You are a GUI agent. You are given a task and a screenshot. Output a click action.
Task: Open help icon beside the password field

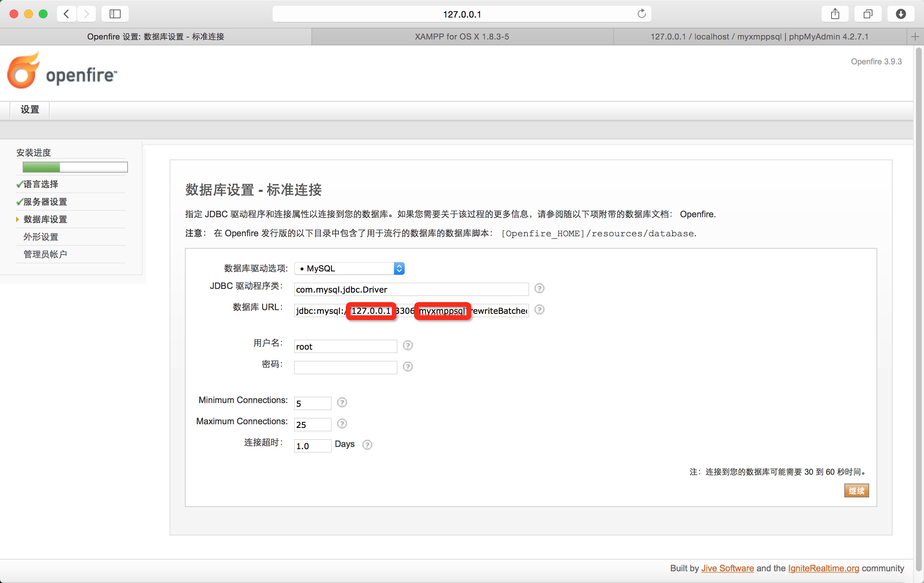click(x=408, y=367)
